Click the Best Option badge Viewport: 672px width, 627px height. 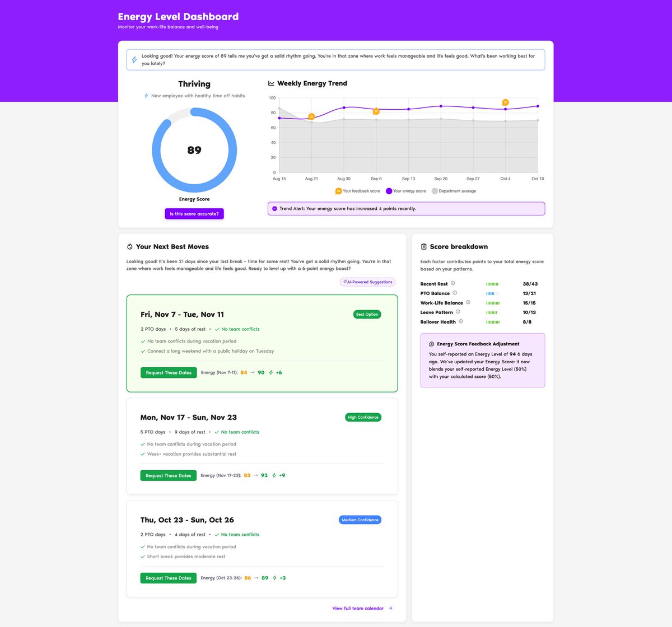(x=367, y=315)
